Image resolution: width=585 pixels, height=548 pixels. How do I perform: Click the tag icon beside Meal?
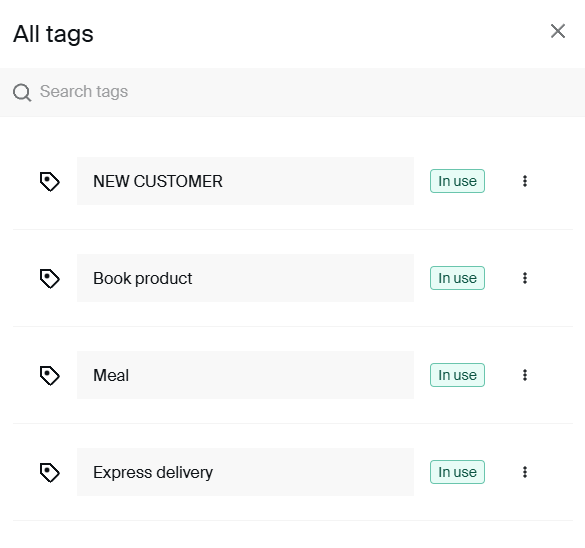(x=50, y=375)
